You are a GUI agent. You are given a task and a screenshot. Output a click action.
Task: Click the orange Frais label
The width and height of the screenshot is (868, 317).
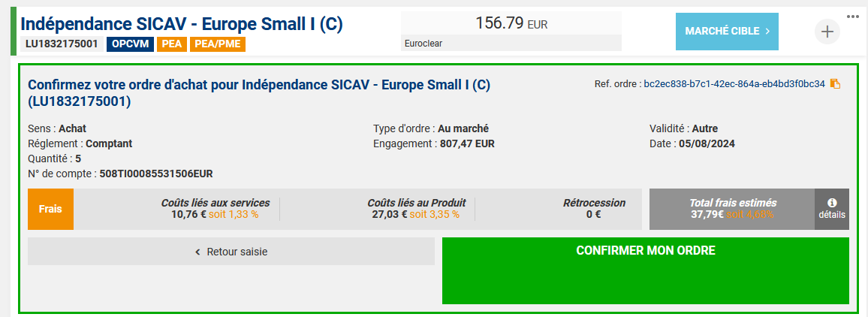(50, 209)
